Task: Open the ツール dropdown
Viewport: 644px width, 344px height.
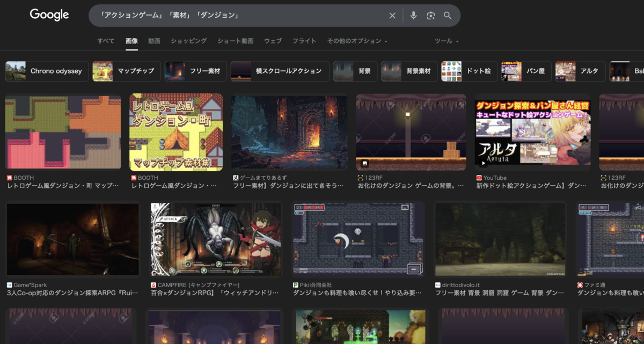Action: coord(447,41)
